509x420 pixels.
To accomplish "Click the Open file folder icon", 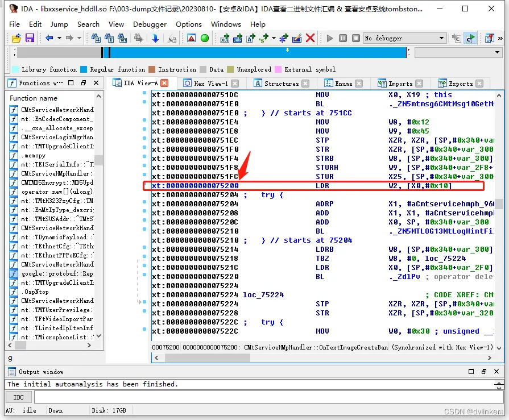I will (x=16, y=38).
